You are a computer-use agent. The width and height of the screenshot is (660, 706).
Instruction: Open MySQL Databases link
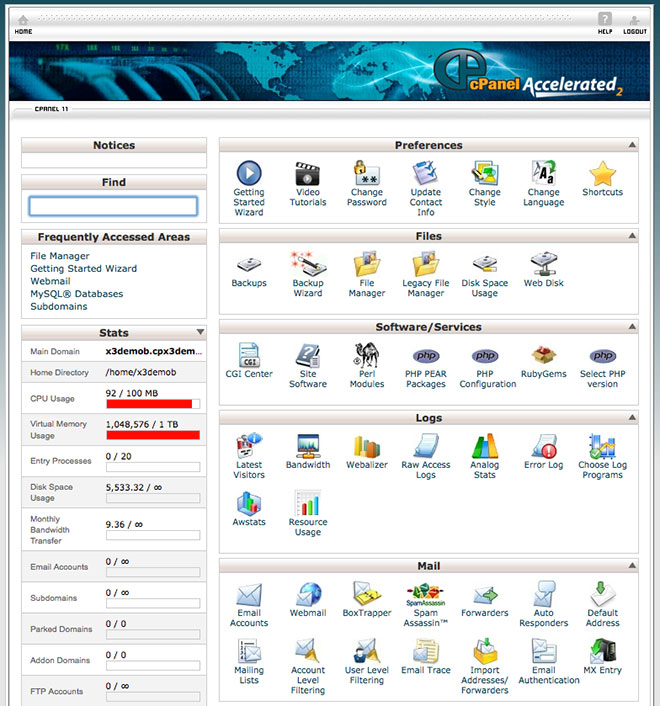coord(77,294)
